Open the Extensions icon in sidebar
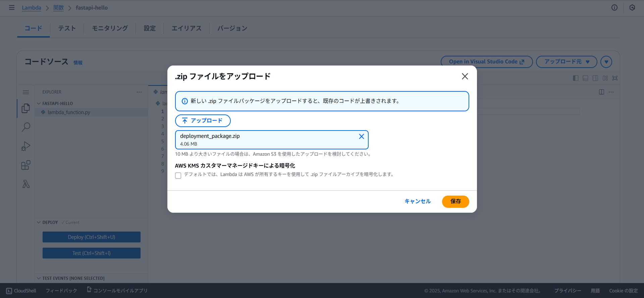 tap(26, 165)
